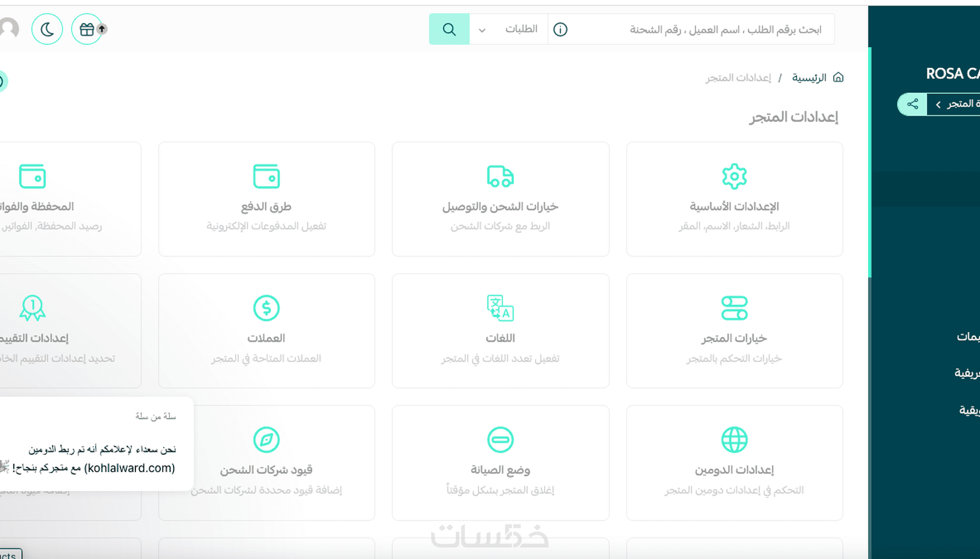Click the gear icon for basic settings
Image resolution: width=980 pixels, height=559 pixels.
pyautogui.click(x=734, y=176)
